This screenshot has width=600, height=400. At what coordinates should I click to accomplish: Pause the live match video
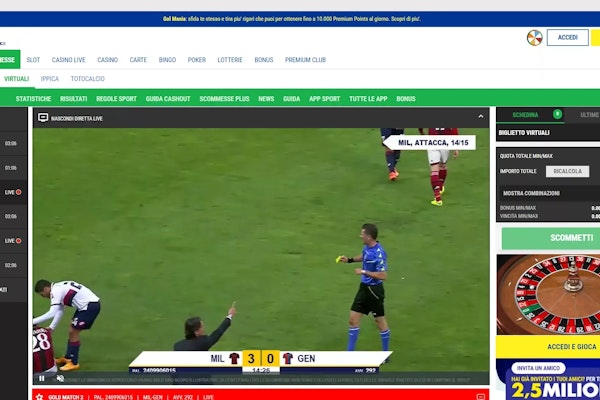pos(42,379)
